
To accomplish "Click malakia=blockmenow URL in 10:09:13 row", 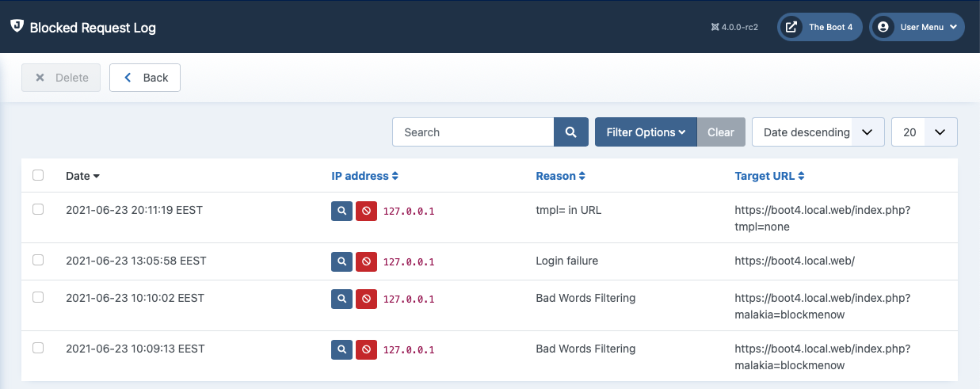I will (x=822, y=357).
